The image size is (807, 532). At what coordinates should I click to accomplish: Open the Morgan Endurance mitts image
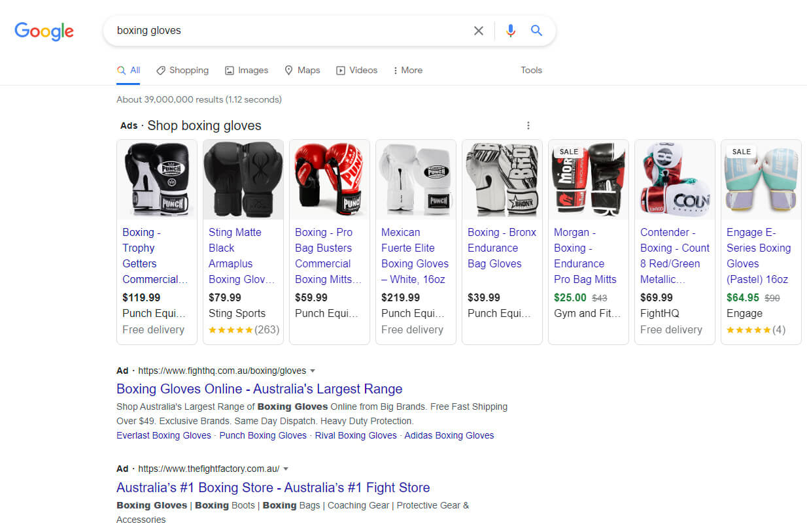click(589, 179)
